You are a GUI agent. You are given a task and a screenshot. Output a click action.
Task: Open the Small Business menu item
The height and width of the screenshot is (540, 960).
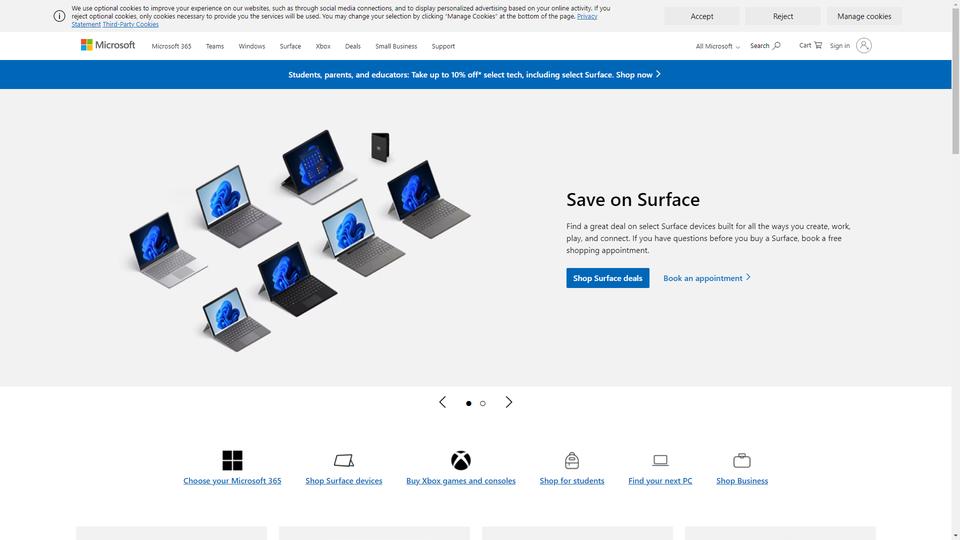point(396,47)
